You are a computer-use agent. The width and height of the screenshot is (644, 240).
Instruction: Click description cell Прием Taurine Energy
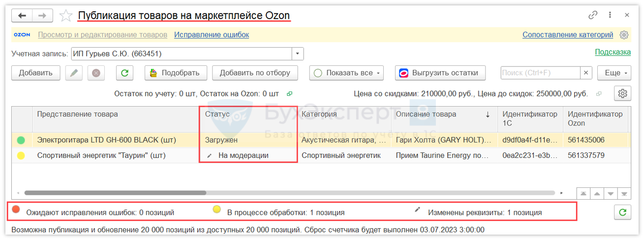click(444, 155)
